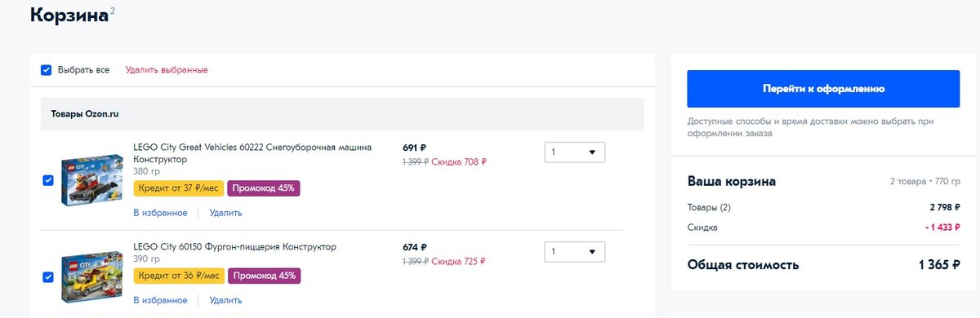Open LEGO snowplow box thumbnail

91,179
